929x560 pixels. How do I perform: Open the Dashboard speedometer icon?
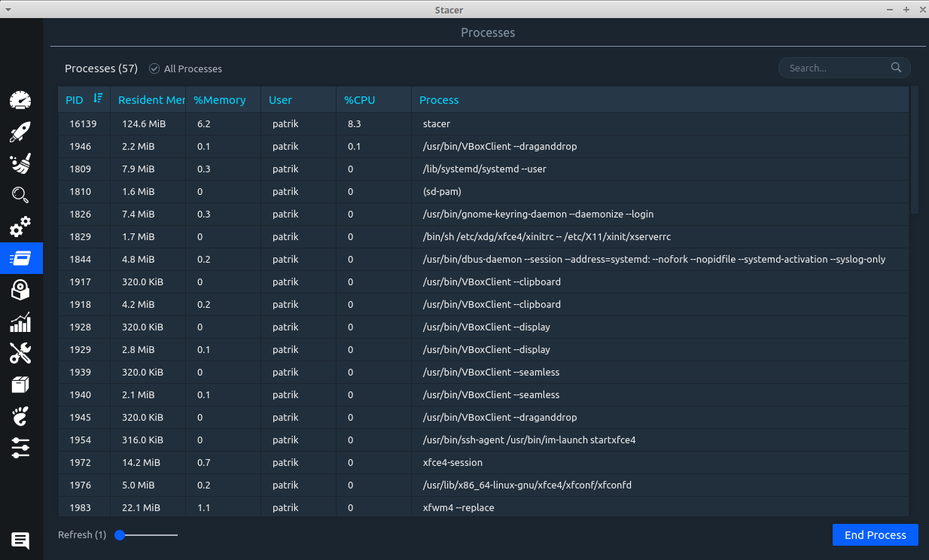(x=20, y=100)
